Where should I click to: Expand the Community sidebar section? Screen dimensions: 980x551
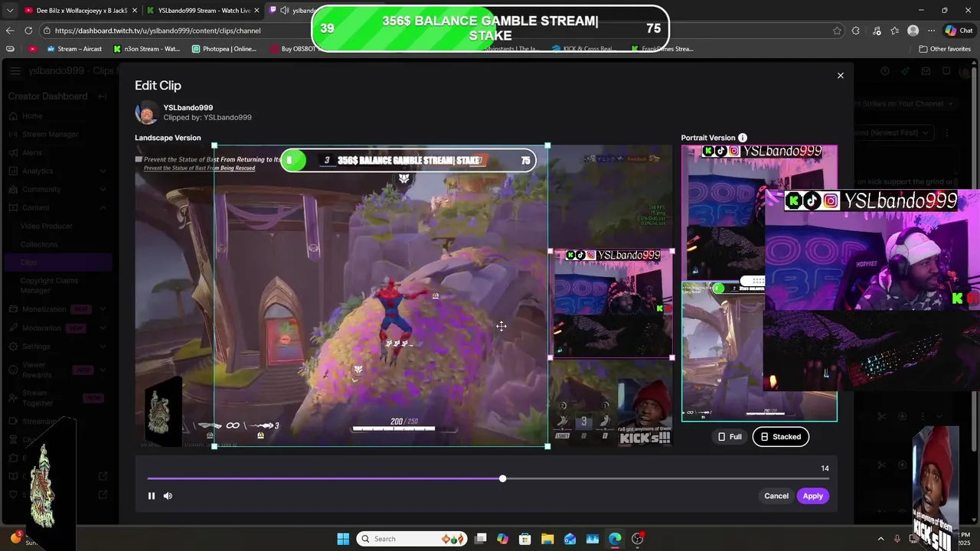[x=103, y=190]
